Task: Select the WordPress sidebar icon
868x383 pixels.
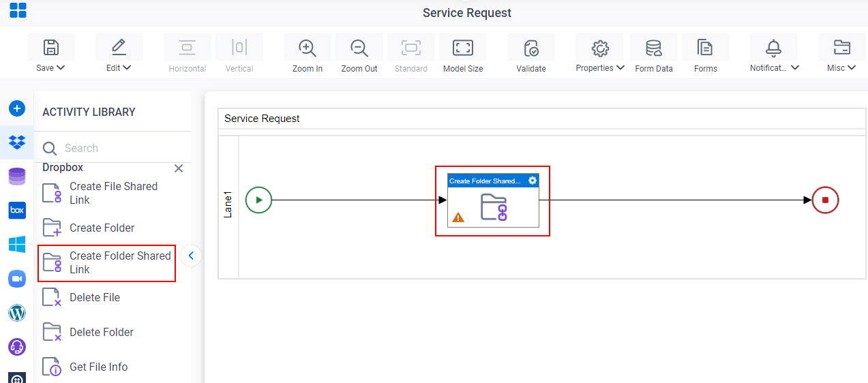Action: click(17, 313)
